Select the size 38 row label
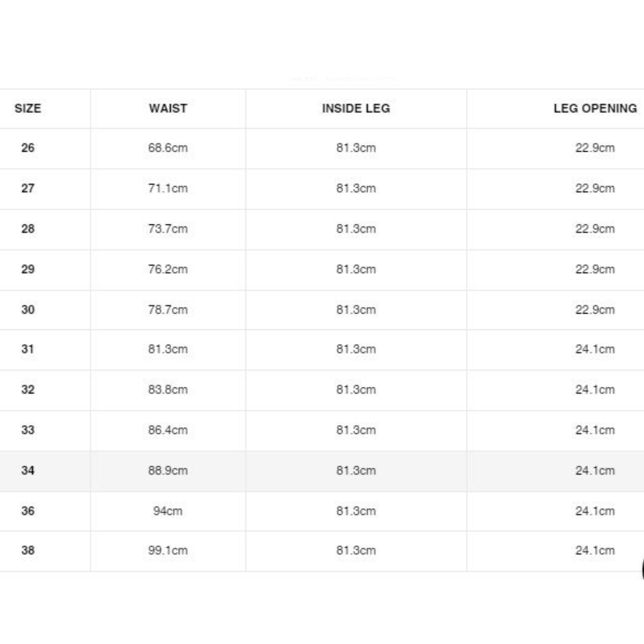Image resolution: width=644 pixels, height=644 pixels. [28, 550]
